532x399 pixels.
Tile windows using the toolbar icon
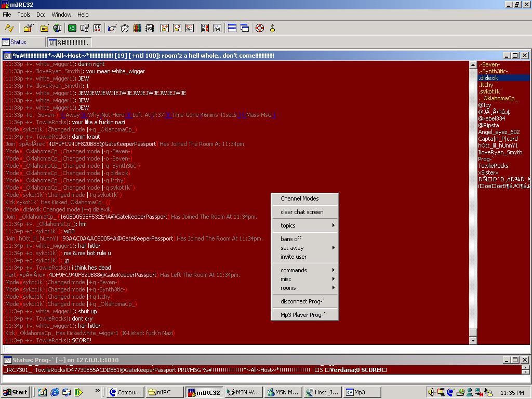[232, 28]
